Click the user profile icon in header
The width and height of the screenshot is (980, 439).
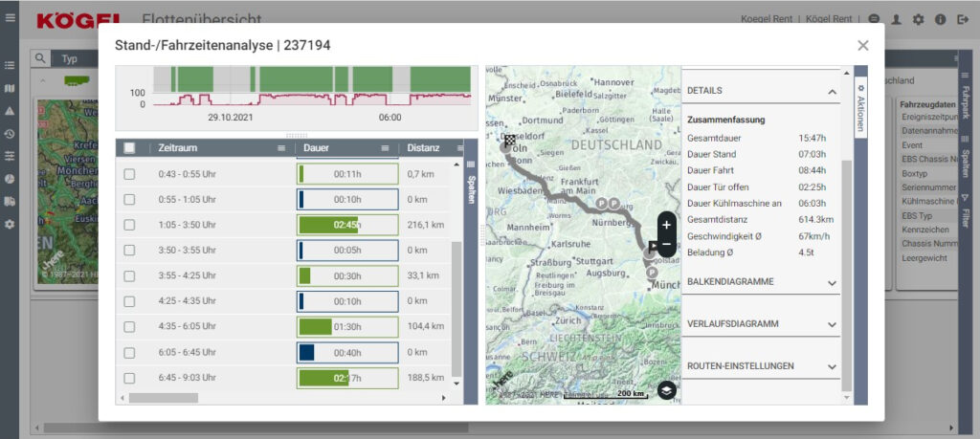(x=896, y=19)
